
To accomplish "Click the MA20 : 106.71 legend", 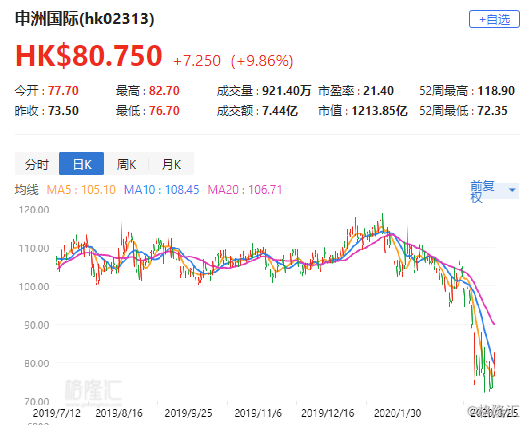I will tap(245, 190).
